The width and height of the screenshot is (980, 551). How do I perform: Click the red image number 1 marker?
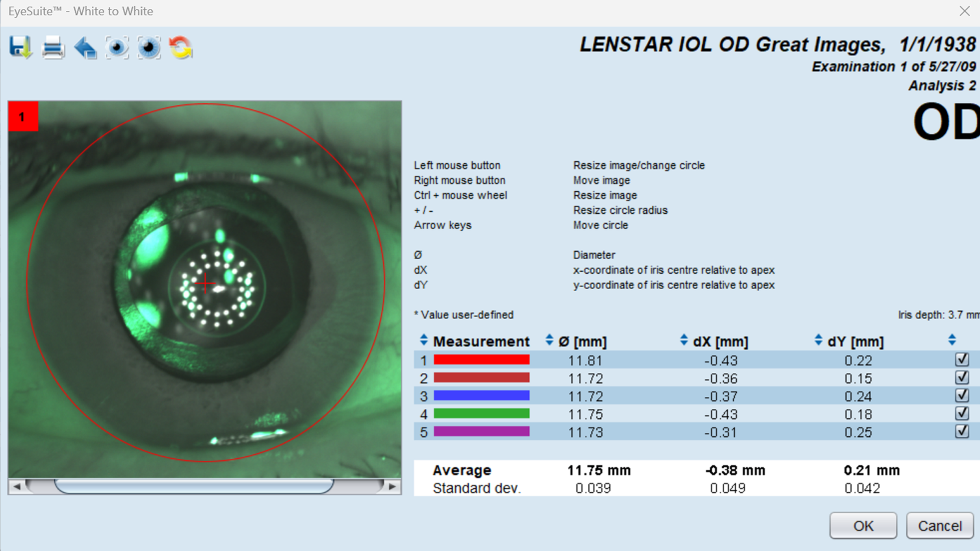[22, 116]
